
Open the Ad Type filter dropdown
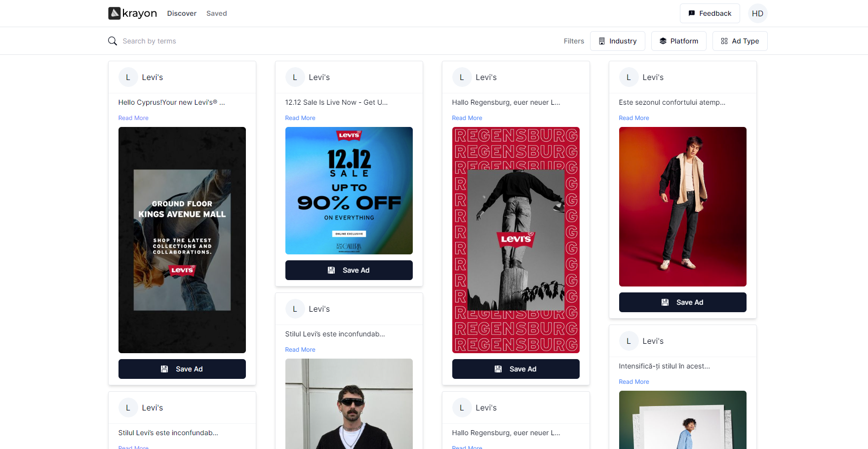point(740,41)
